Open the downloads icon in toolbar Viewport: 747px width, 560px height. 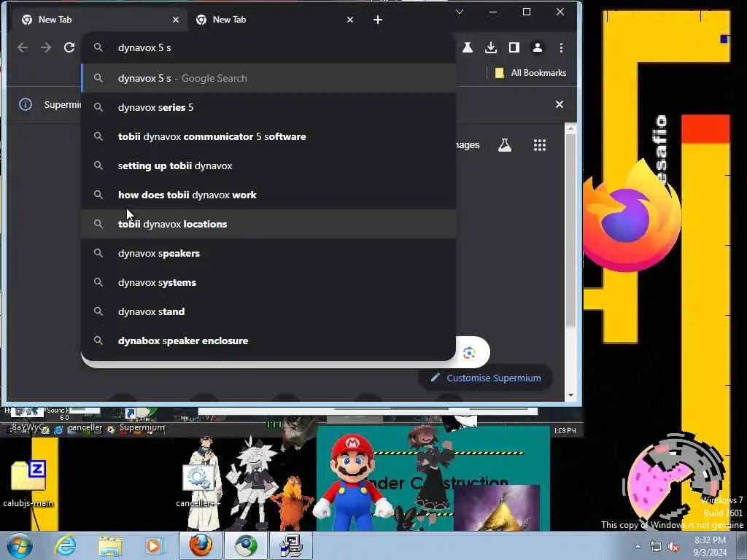[491, 47]
